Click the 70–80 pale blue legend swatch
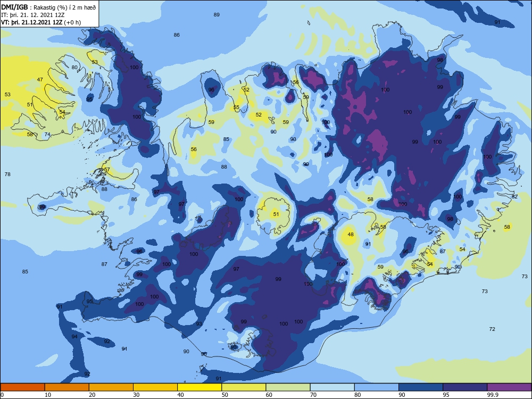This screenshot has width=532, height=399. (332, 387)
